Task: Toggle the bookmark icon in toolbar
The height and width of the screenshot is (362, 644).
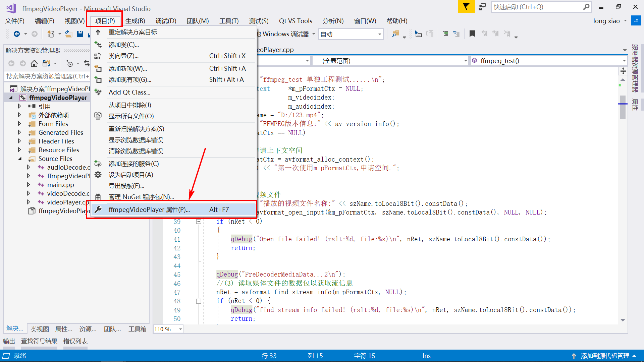Action: pyautogui.click(x=472, y=34)
